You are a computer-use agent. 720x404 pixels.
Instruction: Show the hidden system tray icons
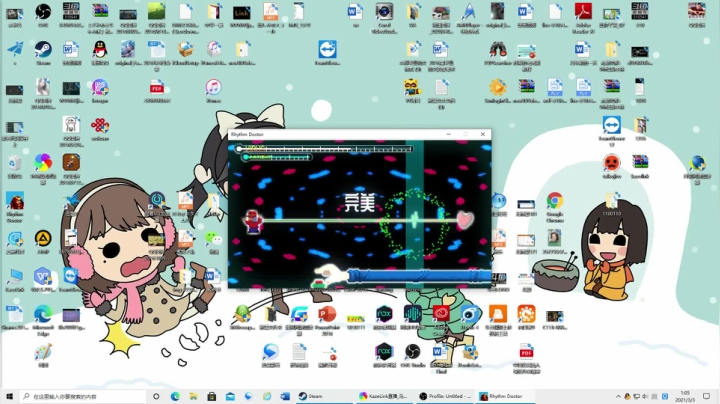pos(618,396)
